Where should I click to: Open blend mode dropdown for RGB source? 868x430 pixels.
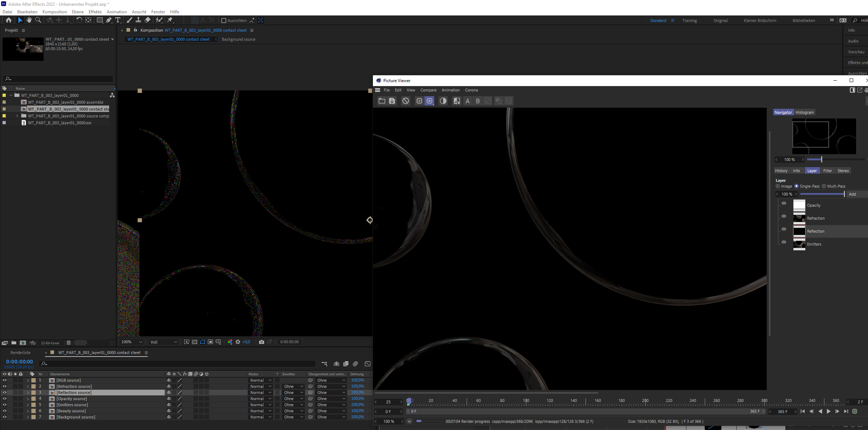[x=261, y=380]
